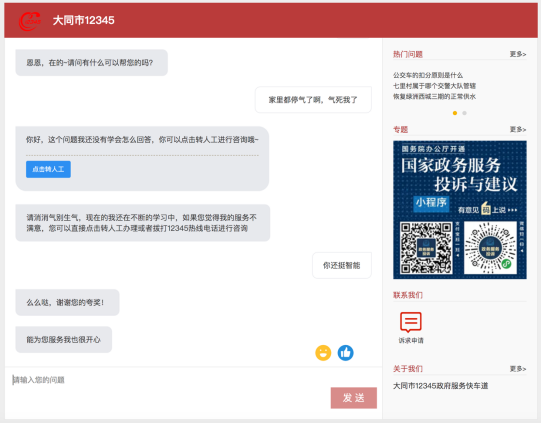Viewport: 541px width, 424px height.
Task: Open 更多 next to 热门问题
Action: coord(518,54)
